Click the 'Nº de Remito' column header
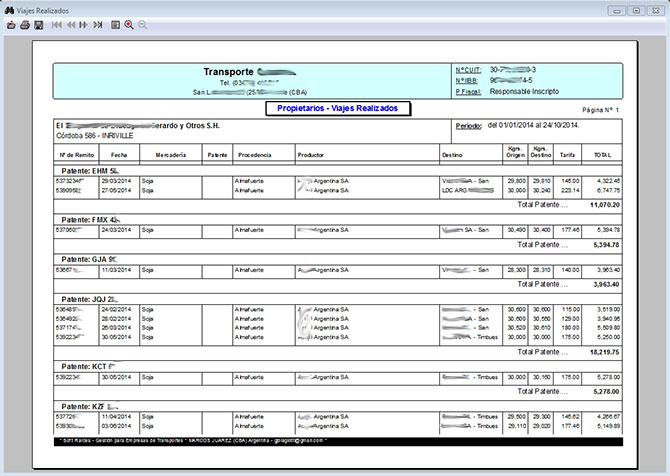Image resolution: width=670 pixels, height=476 pixels. [77, 155]
